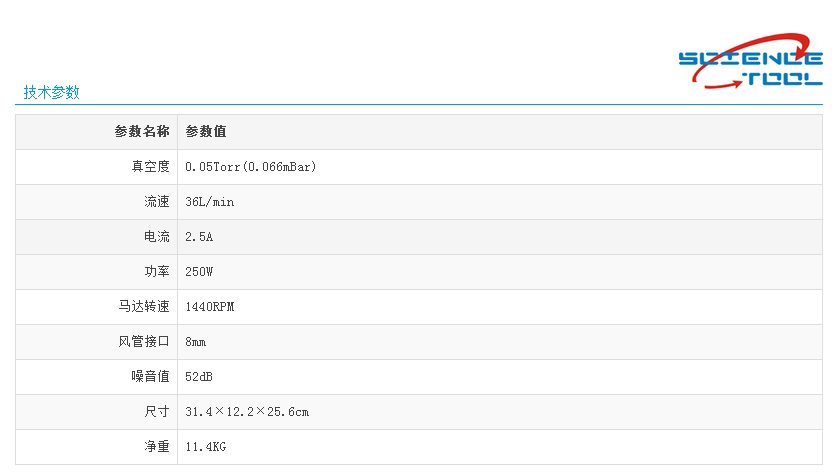Viewport: 832px width, 474px height.
Task: Click the 参数值 column header
Action: coord(206,132)
